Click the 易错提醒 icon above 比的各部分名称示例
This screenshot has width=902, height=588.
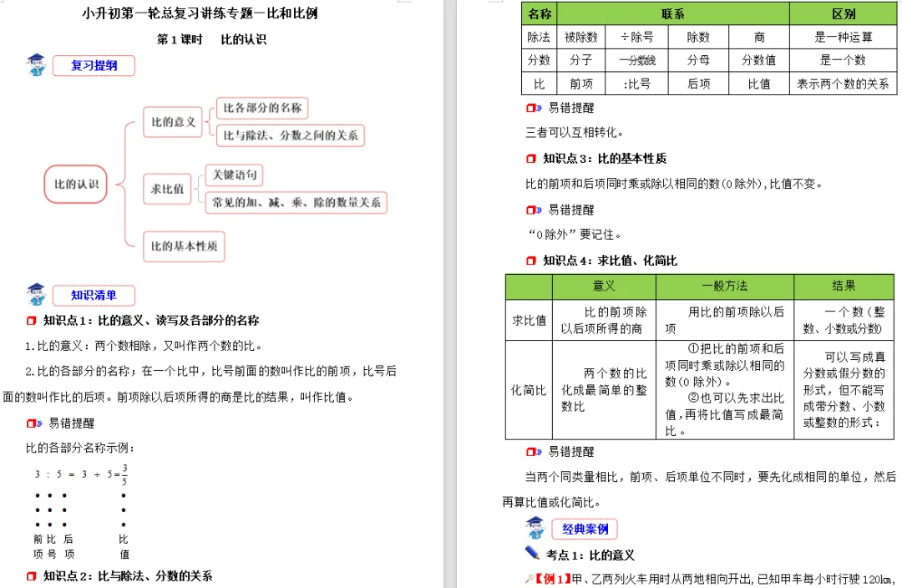34,423
